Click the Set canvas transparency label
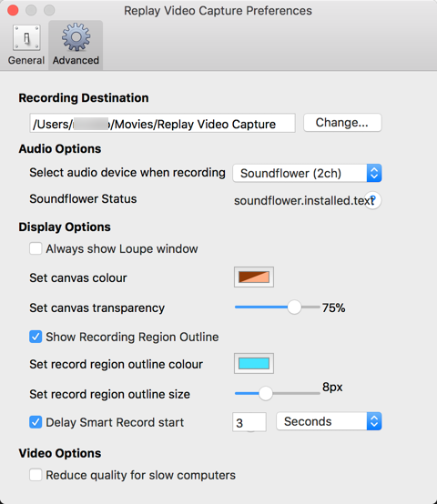The image size is (437, 504). (97, 307)
